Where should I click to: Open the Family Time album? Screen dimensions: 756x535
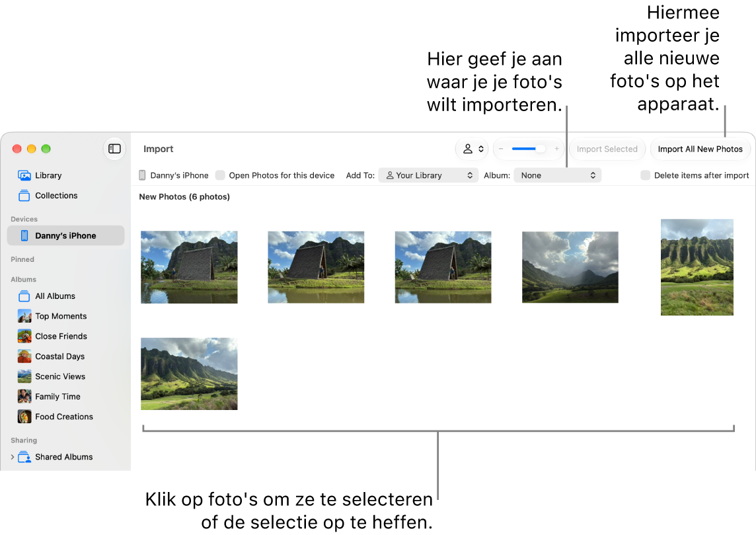point(65,397)
